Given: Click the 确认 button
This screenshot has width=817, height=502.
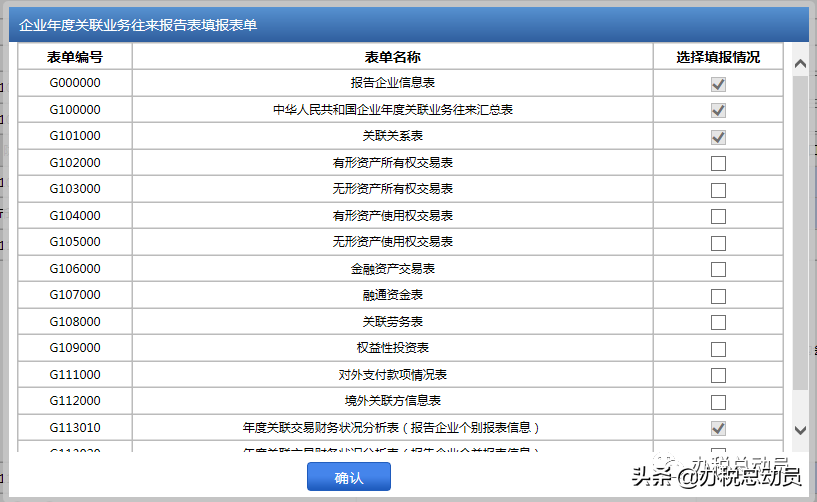Looking at the screenshot, I should (348, 477).
